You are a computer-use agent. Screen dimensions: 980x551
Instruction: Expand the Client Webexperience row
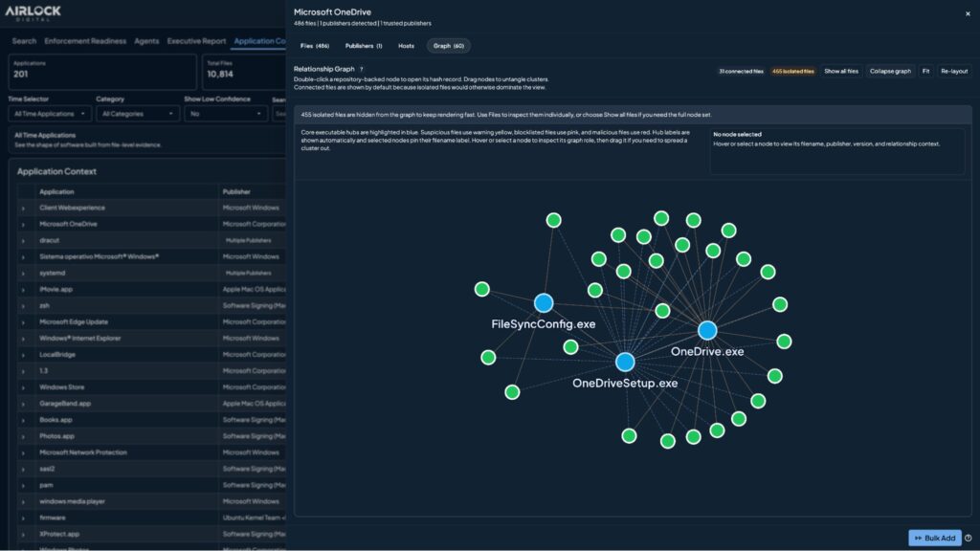coord(23,208)
